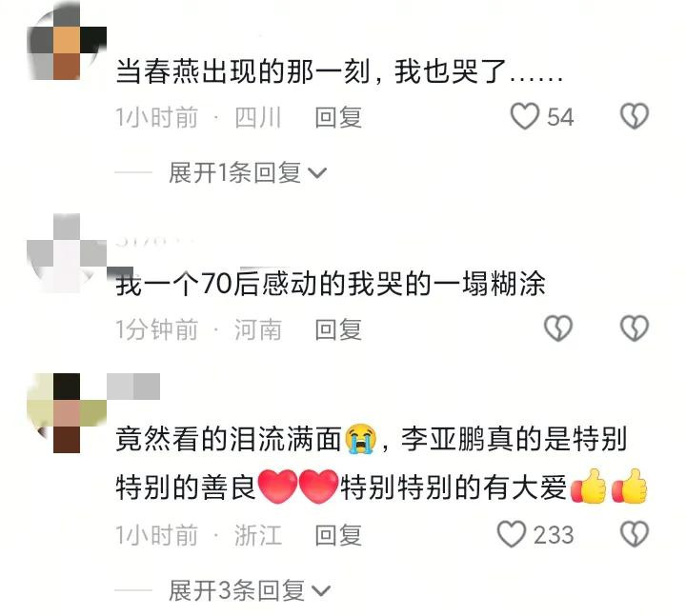This screenshot has width=686, height=616.
Task: Tap the blurred username above Zhejiang comment
Action: pos(133,387)
